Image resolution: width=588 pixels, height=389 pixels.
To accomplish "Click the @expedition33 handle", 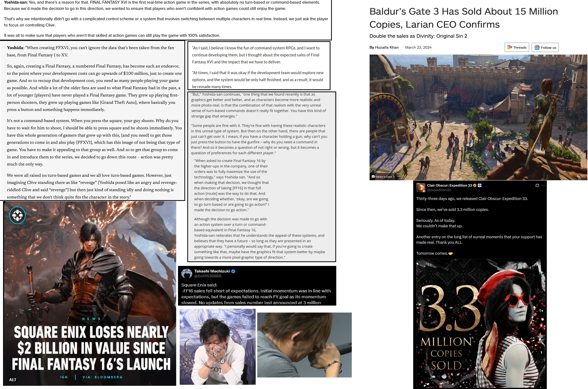I will pos(439,190).
